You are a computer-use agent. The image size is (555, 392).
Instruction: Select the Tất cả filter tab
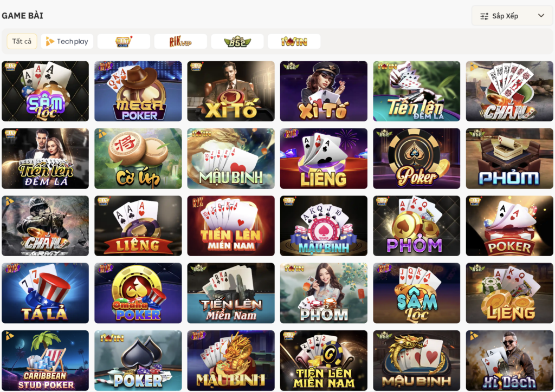(x=22, y=41)
